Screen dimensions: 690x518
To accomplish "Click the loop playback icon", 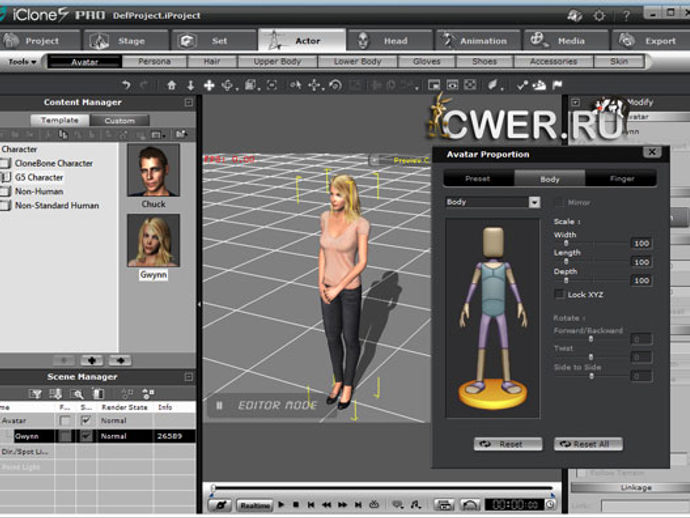I will click(x=374, y=505).
